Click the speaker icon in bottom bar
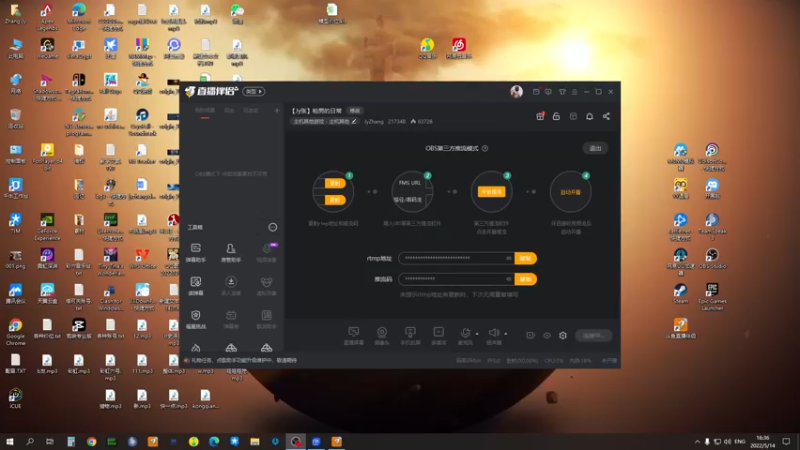The image size is (800, 450). 493,333
